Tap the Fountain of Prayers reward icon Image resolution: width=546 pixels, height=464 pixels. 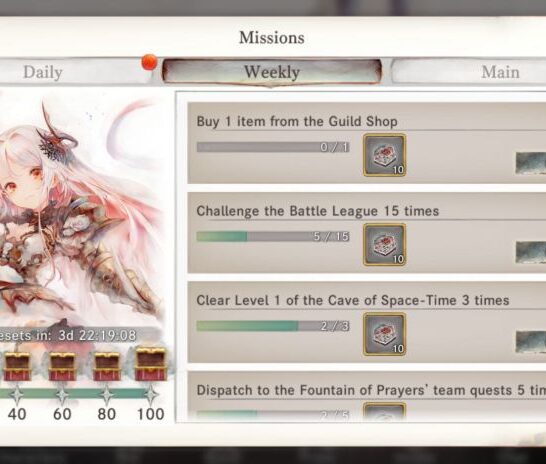click(384, 412)
